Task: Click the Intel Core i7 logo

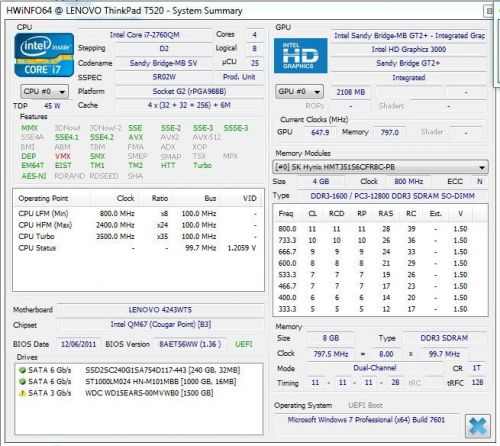Action: 44,55
